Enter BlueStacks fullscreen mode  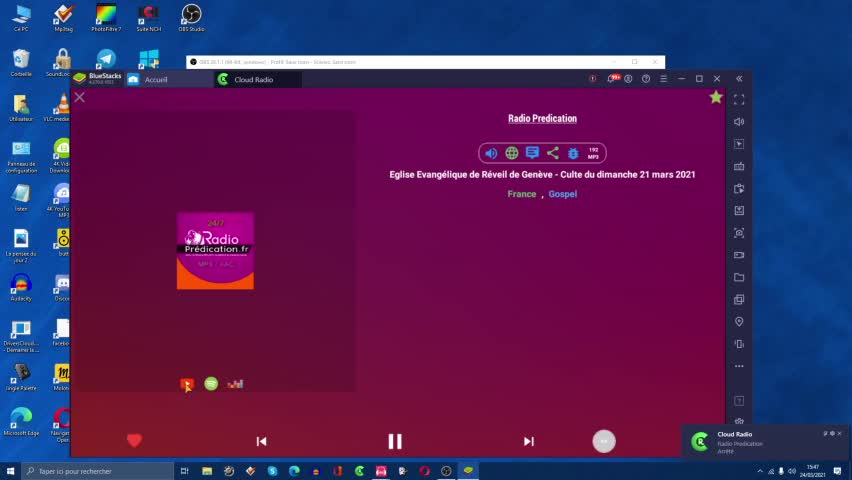tap(739, 100)
